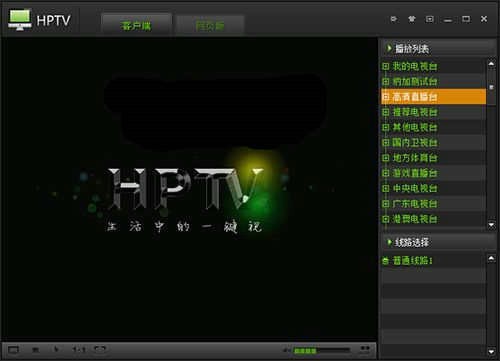
Task: Click the fullscreen icon in bottom control bar
Action: click(x=14, y=350)
